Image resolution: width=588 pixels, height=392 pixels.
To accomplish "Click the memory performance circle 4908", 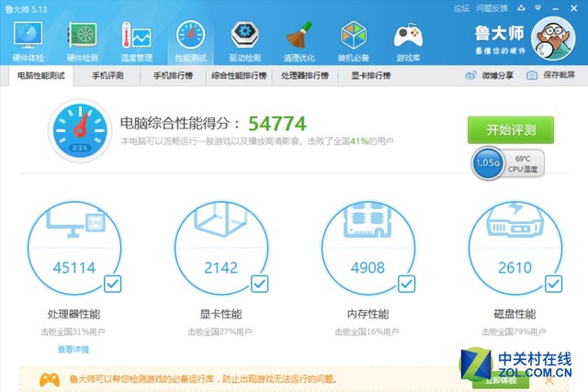I will (368, 247).
